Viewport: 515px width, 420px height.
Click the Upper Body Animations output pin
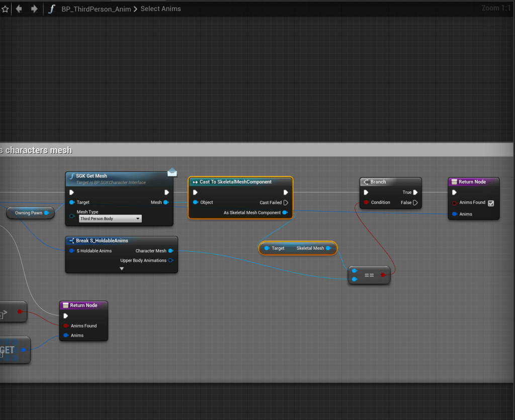coord(171,260)
